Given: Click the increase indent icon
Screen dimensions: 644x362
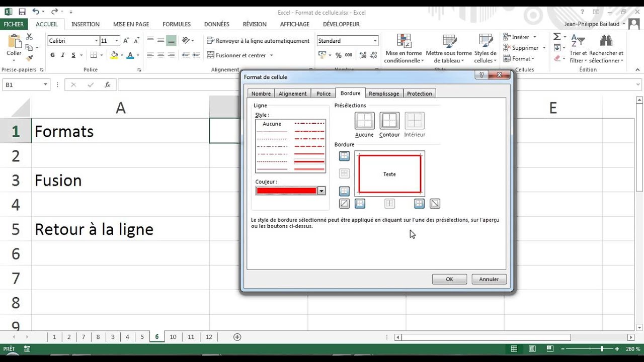Looking at the screenshot, I should point(196,55).
